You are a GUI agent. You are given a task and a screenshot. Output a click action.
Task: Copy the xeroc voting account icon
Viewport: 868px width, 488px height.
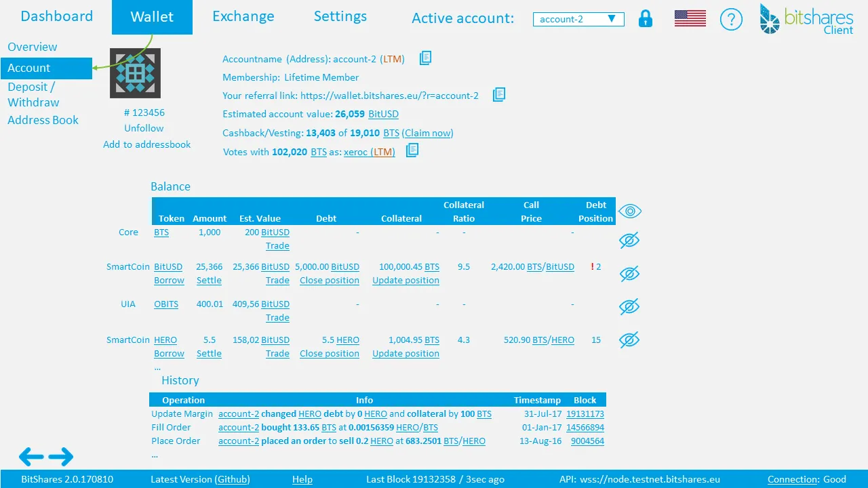coord(412,150)
